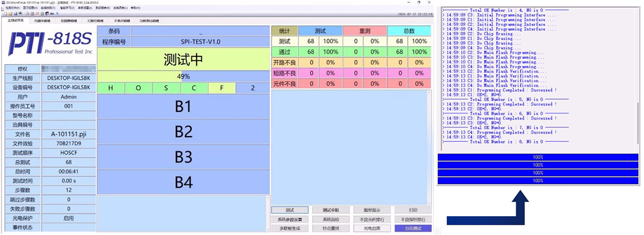Switch to the 功能测试编辑 tab

pyautogui.click(x=148, y=20)
